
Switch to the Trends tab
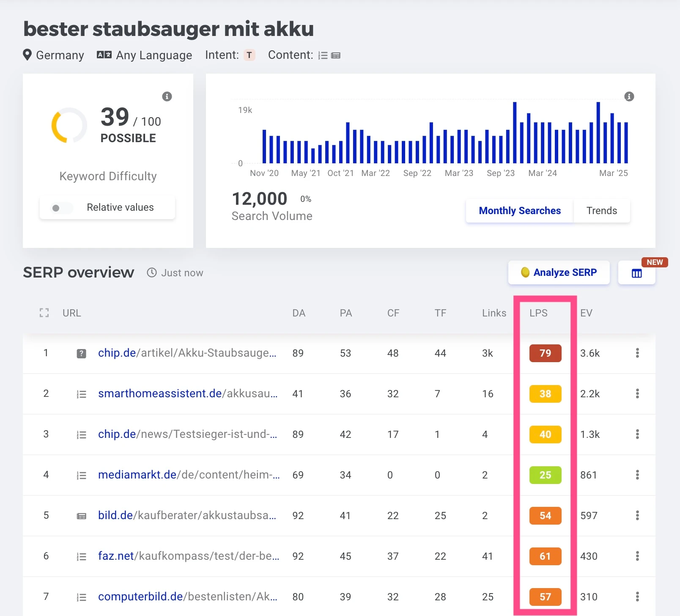point(601,211)
